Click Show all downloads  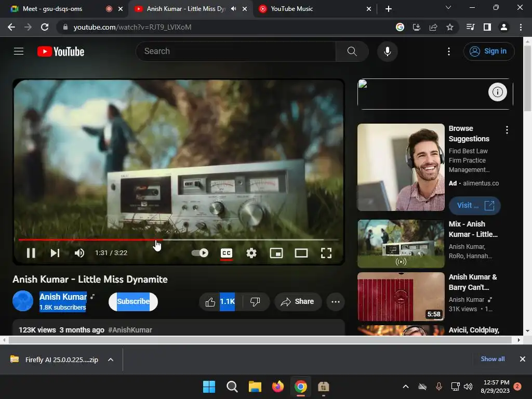pos(493,359)
